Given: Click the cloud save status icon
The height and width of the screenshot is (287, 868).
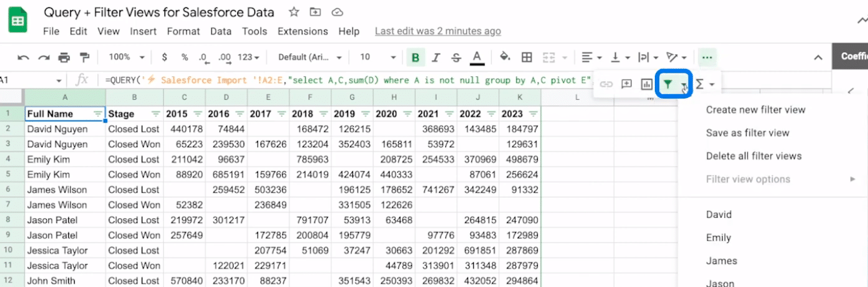Looking at the screenshot, I should [x=336, y=12].
